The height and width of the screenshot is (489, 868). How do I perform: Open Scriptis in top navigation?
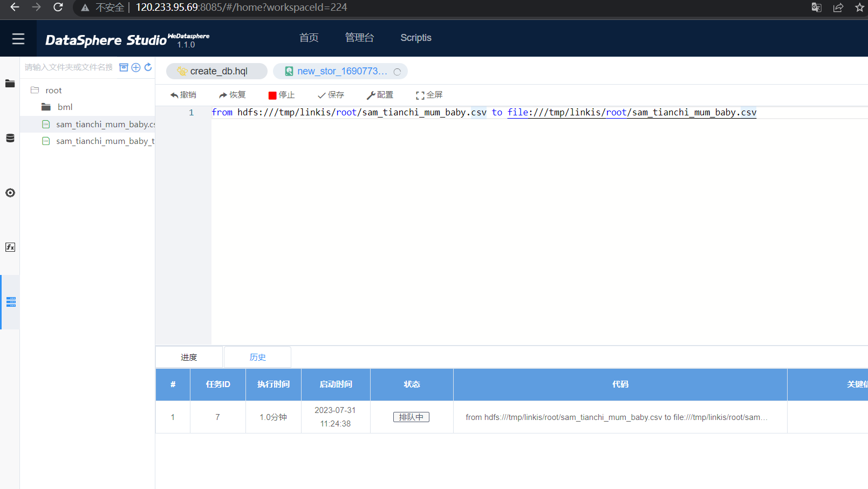416,38
